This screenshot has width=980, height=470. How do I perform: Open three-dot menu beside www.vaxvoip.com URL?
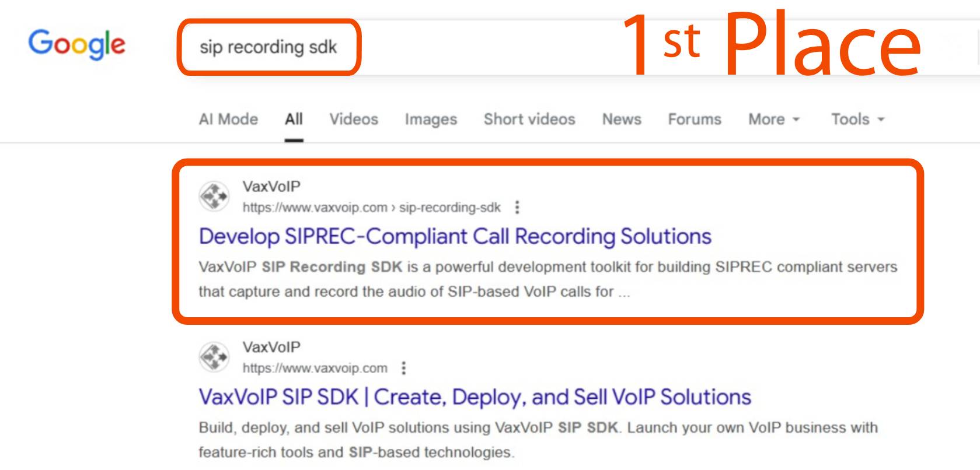pos(404,368)
